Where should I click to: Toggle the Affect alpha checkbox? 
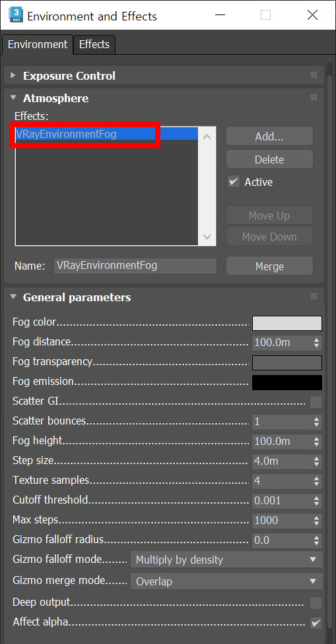point(316,623)
